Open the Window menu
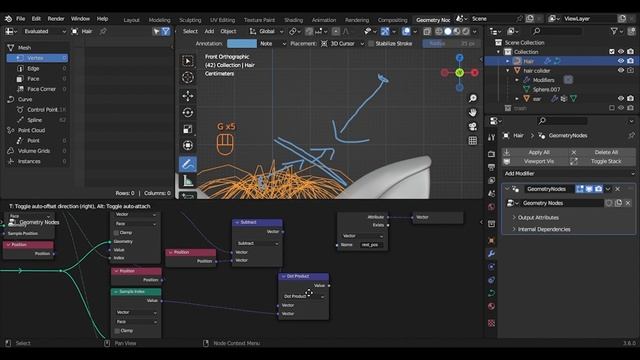640x360 pixels. [x=80, y=19]
